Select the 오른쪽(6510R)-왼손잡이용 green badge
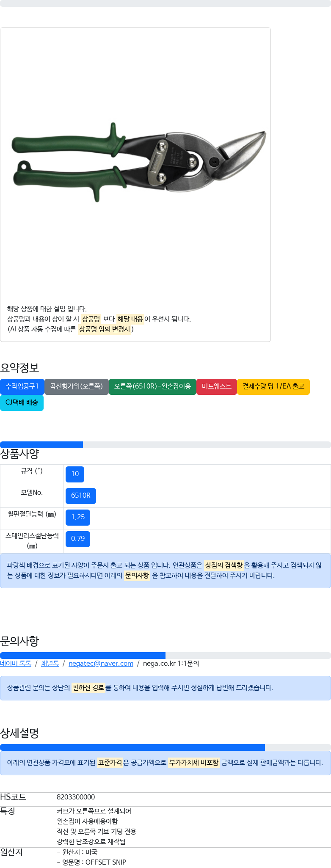331x868 pixels. pos(152,386)
